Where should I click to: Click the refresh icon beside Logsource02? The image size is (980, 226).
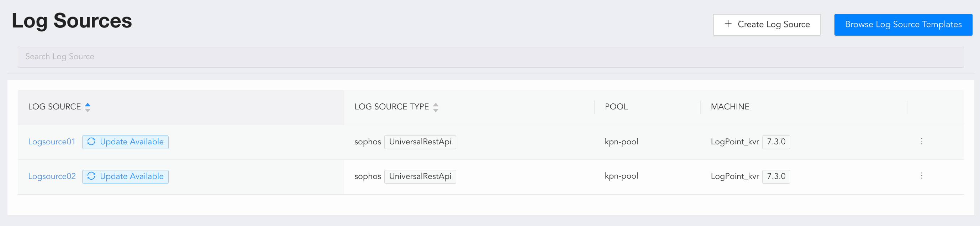click(91, 176)
